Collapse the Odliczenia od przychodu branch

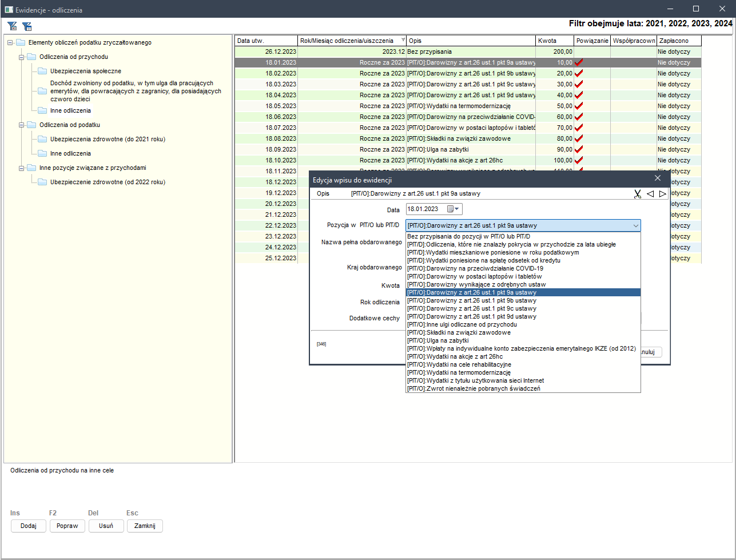pos(21,57)
